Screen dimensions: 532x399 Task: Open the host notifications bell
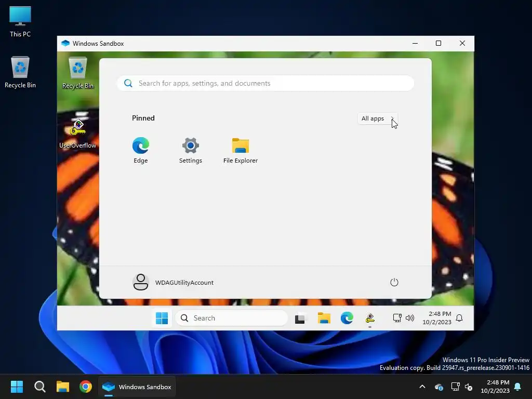click(x=518, y=387)
